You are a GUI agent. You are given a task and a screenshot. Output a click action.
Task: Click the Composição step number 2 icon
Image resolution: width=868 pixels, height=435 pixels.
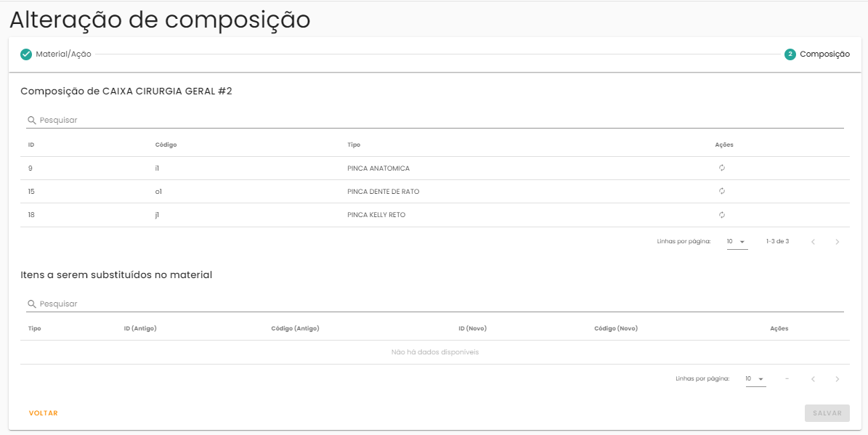point(790,54)
